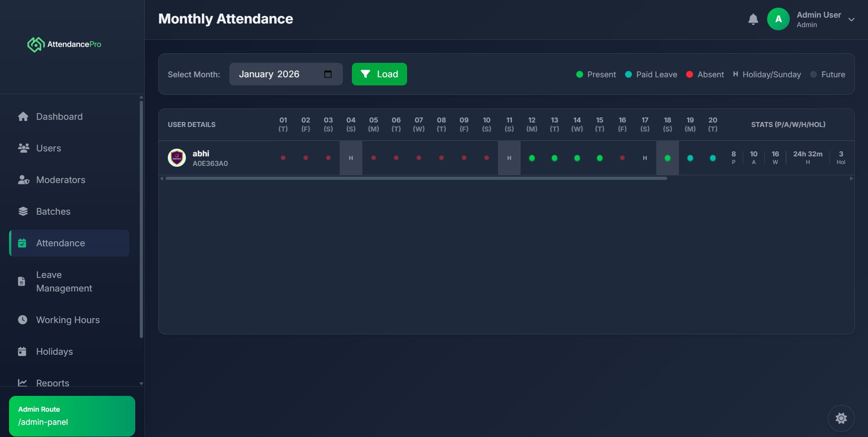This screenshot has width=868, height=437.
Task: Click the AttendancePro logo
Action: coord(64,44)
